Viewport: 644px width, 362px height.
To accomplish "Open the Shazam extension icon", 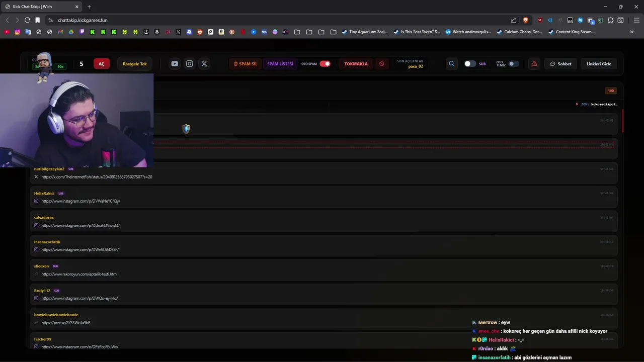I will 580,20.
